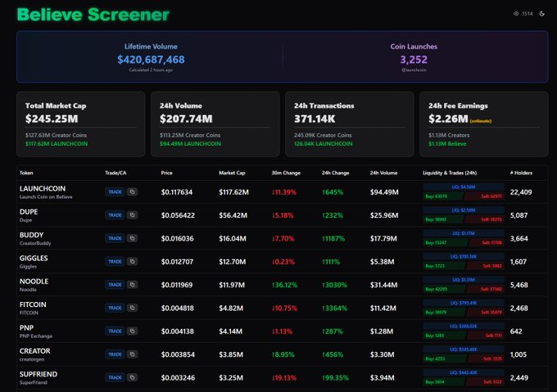The height and width of the screenshot is (392, 557).
Task: Copy PNP contract address icon
Action: click(x=132, y=331)
